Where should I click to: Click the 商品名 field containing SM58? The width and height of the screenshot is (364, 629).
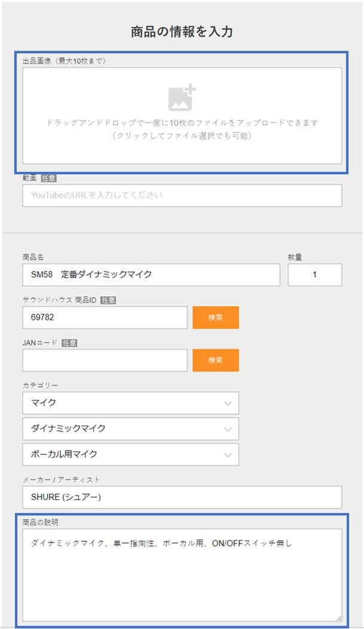151,275
